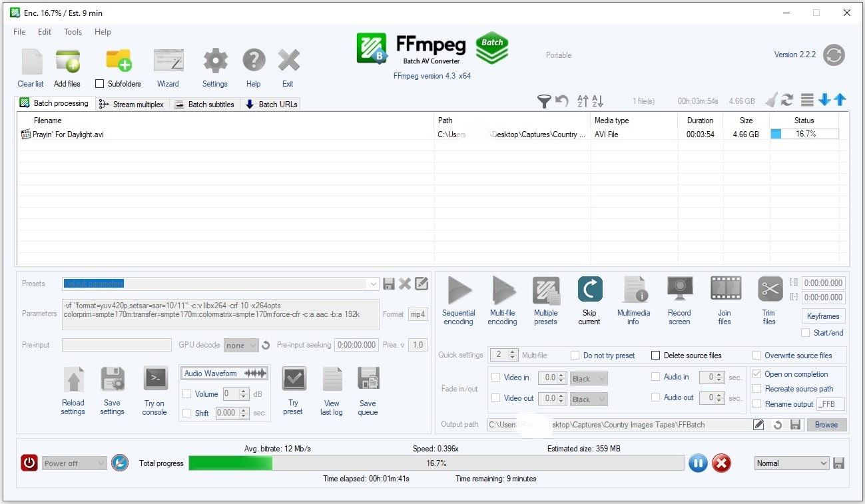Enable the Video in fade checkbox
The height and width of the screenshot is (504, 865).
(x=495, y=378)
